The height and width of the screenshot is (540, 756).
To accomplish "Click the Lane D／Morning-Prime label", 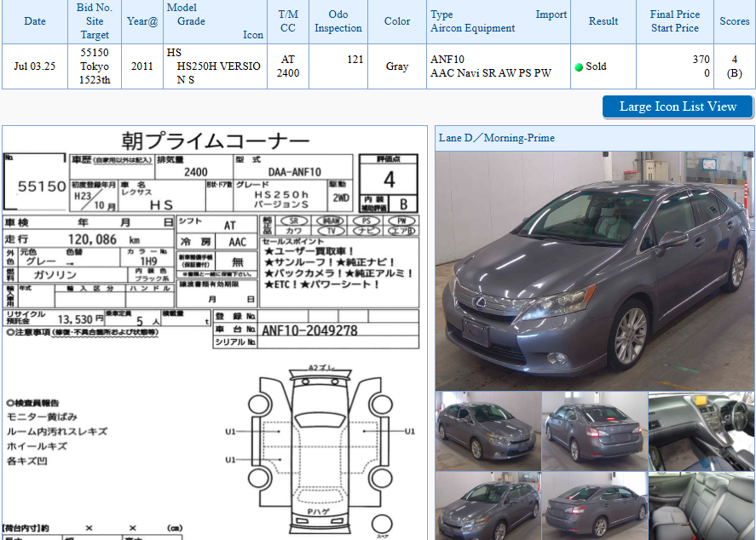I will click(x=497, y=138).
